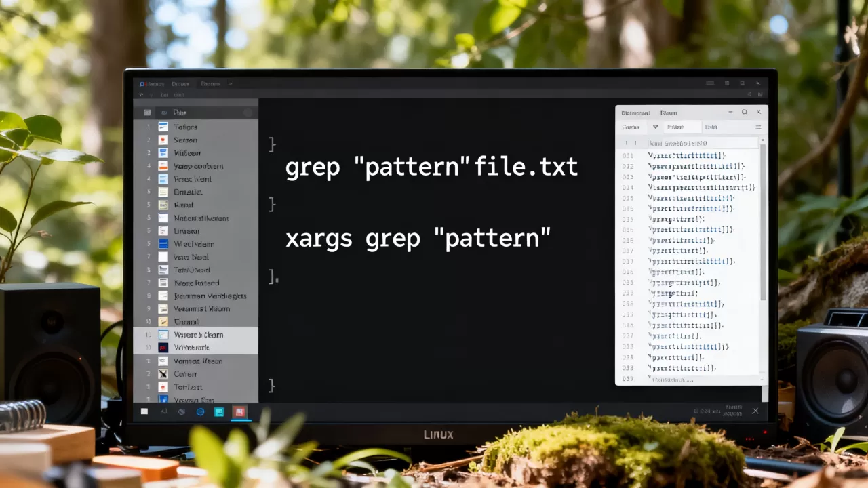Image resolution: width=868 pixels, height=488 pixels.
Task: Close the white side window
Action: tap(759, 112)
